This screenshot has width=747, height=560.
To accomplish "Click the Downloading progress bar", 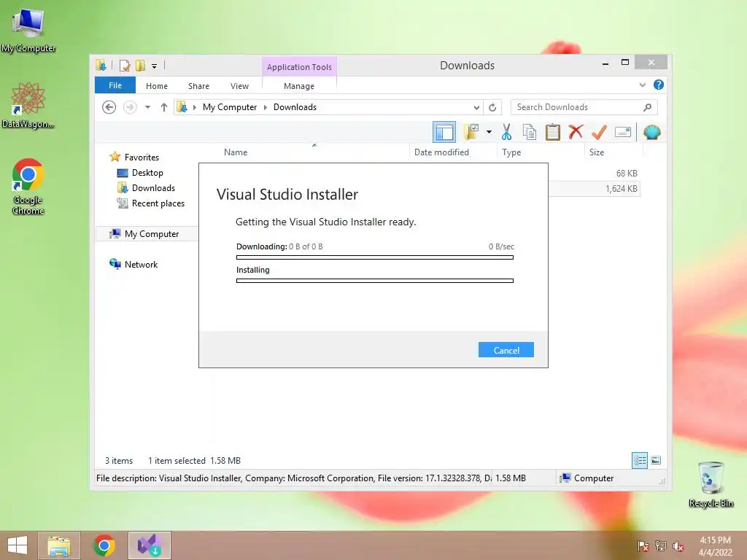I will [374, 257].
